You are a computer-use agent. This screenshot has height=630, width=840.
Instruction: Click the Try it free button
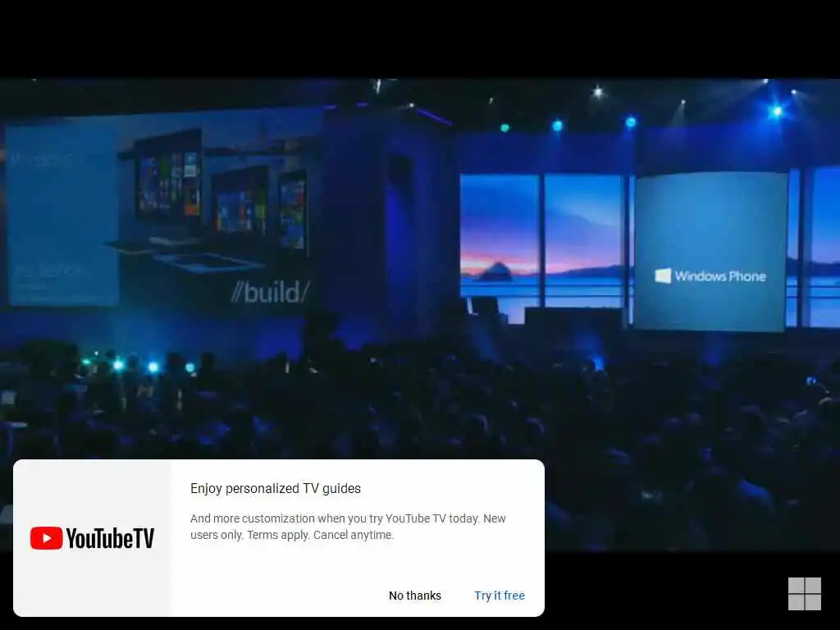coord(500,596)
